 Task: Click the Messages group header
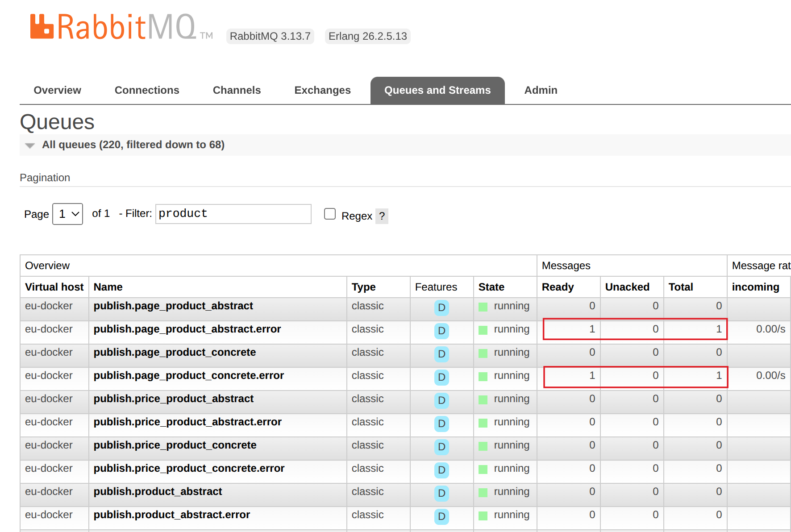[566, 266]
